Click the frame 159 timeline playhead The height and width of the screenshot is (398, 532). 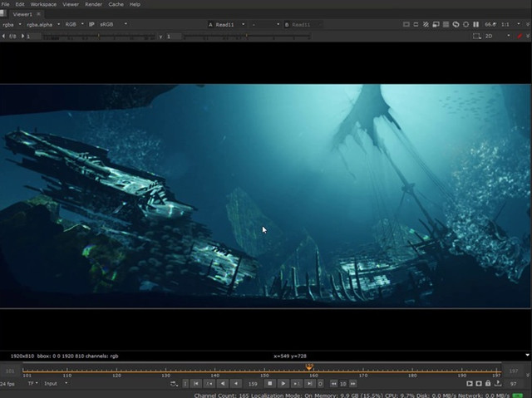[x=309, y=367]
